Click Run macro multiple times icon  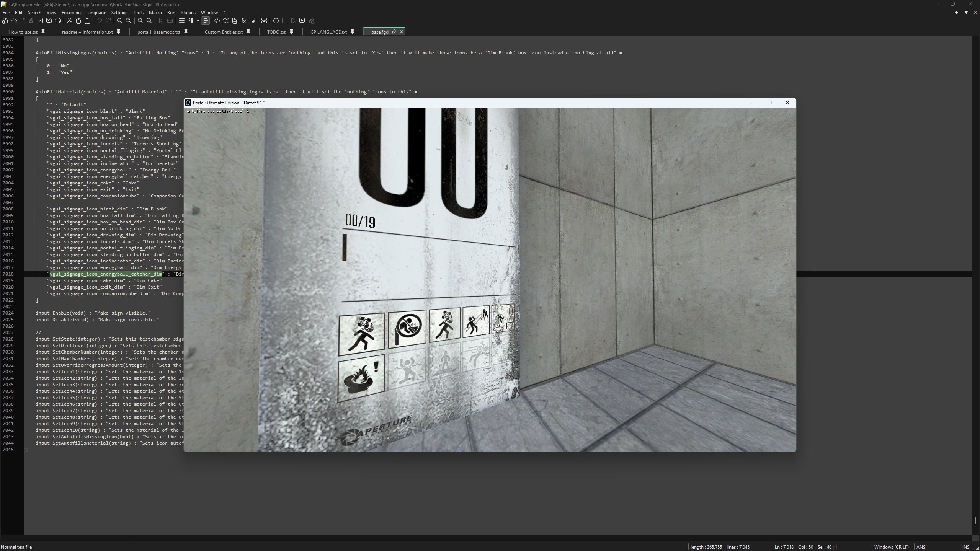tap(302, 21)
